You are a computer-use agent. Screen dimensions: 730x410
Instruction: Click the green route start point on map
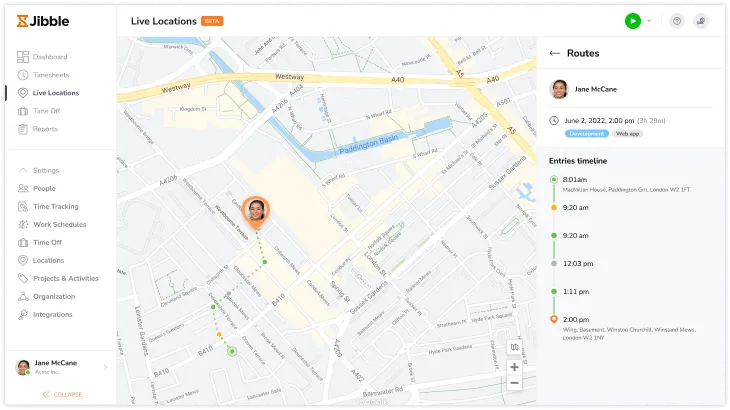tap(232, 351)
